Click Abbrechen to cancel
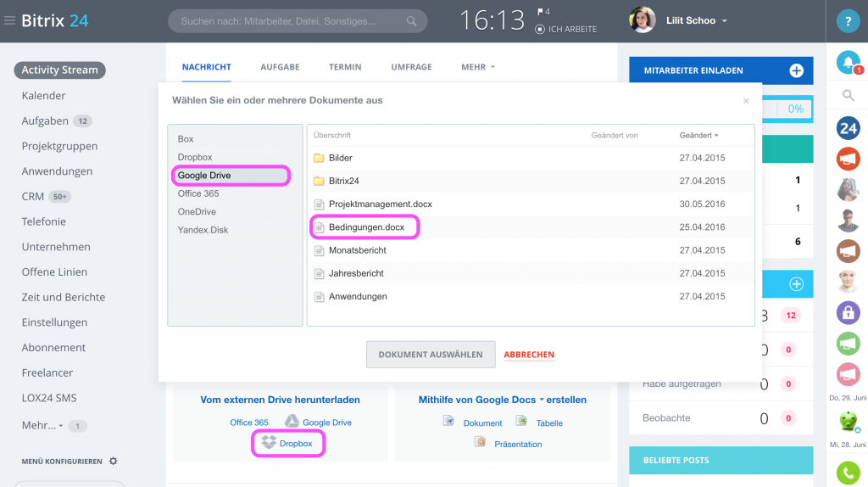The height and width of the screenshot is (487, 868). tap(529, 355)
